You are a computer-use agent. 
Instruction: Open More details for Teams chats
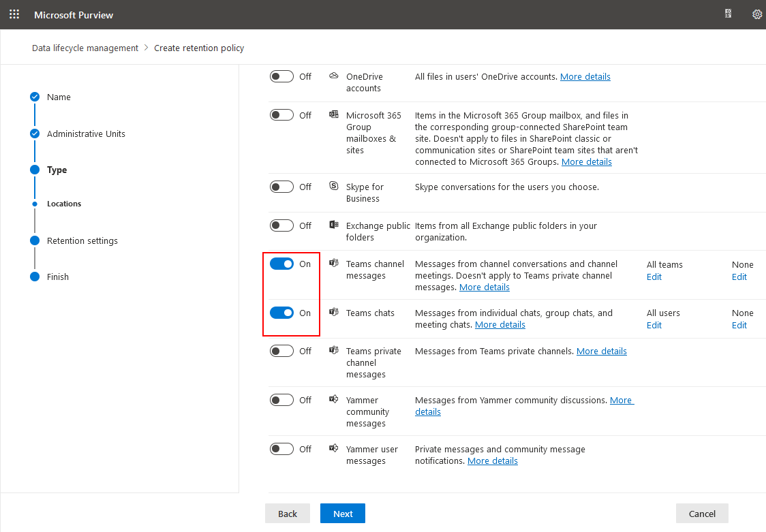pos(500,324)
